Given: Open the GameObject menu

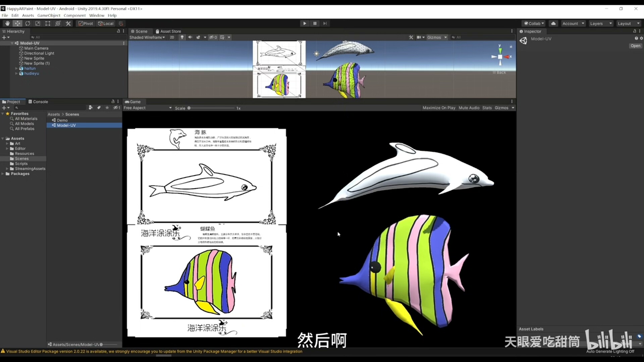Looking at the screenshot, I should pos(49,15).
